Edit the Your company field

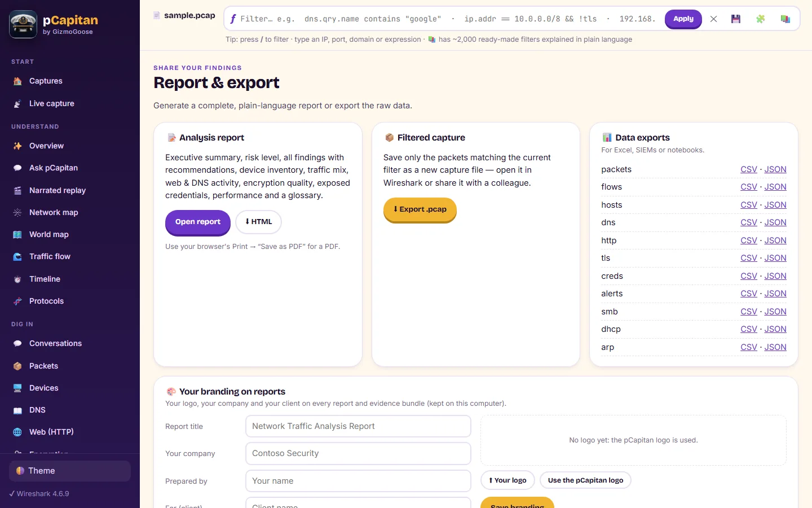358,453
